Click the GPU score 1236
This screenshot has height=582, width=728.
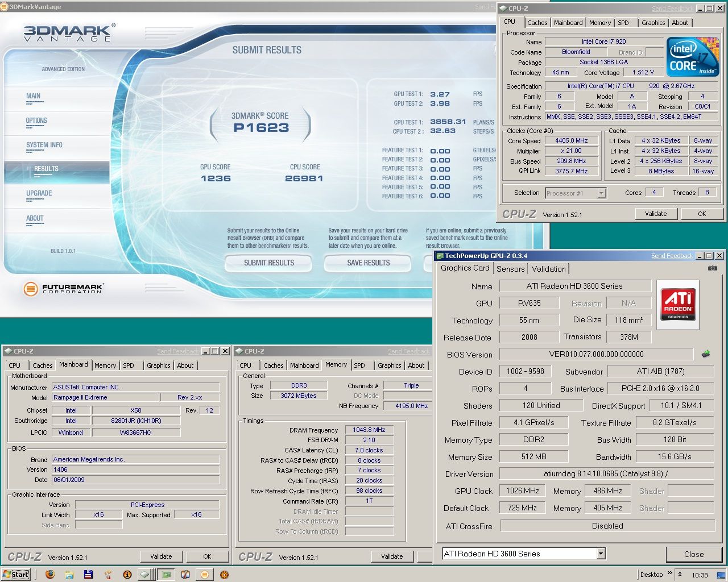click(216, 178)
